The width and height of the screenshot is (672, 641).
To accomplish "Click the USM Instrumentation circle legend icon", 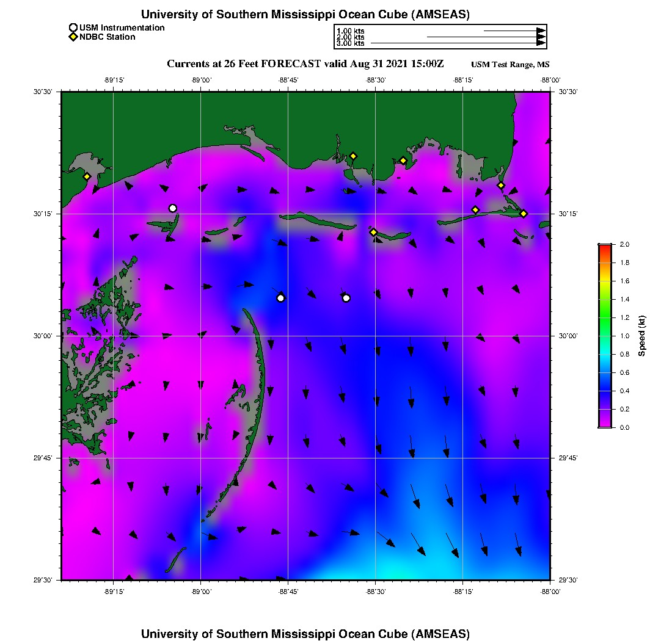I will 73,27.
